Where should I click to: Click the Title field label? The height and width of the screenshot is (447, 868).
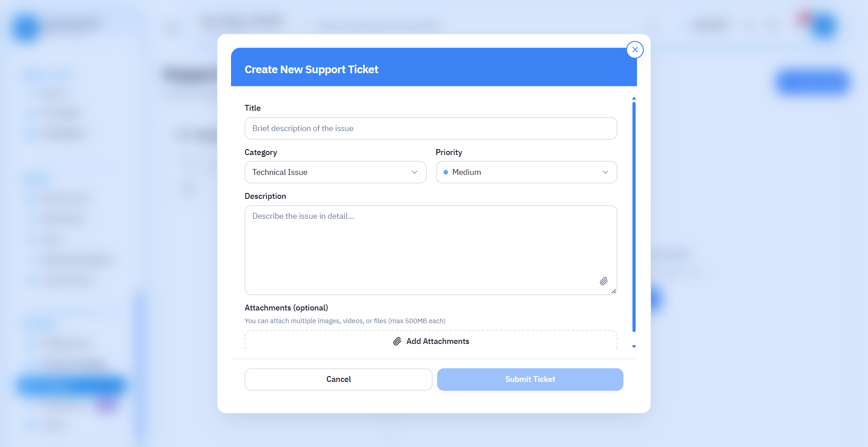[252, 108]
